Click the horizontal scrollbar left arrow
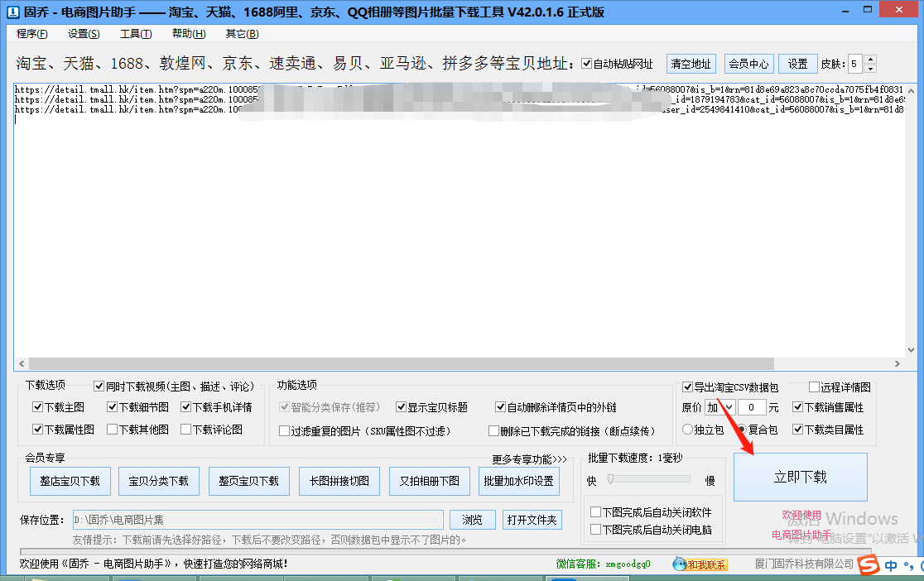 tap(22, 363)
